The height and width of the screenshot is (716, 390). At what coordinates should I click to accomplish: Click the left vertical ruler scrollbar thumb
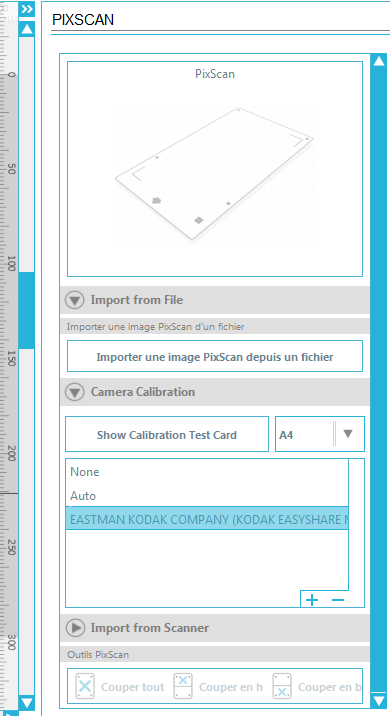26,311
